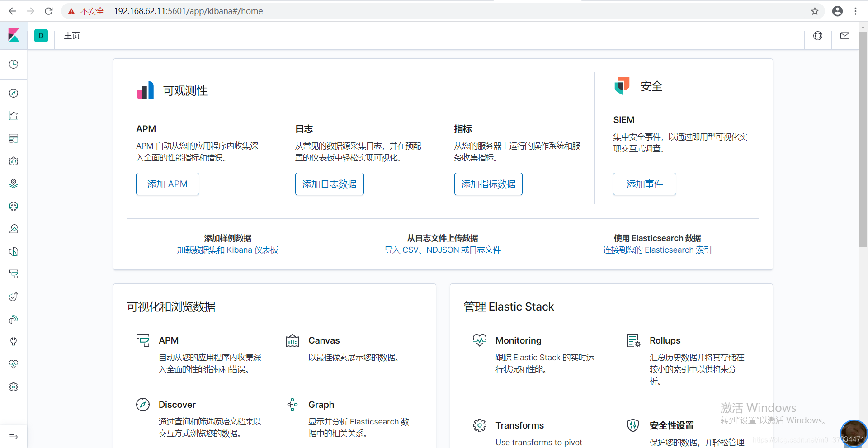Open Recently viewed clock icon
Image resolution: width=868 pixels, height=448 pixels.
coord(14,64)
